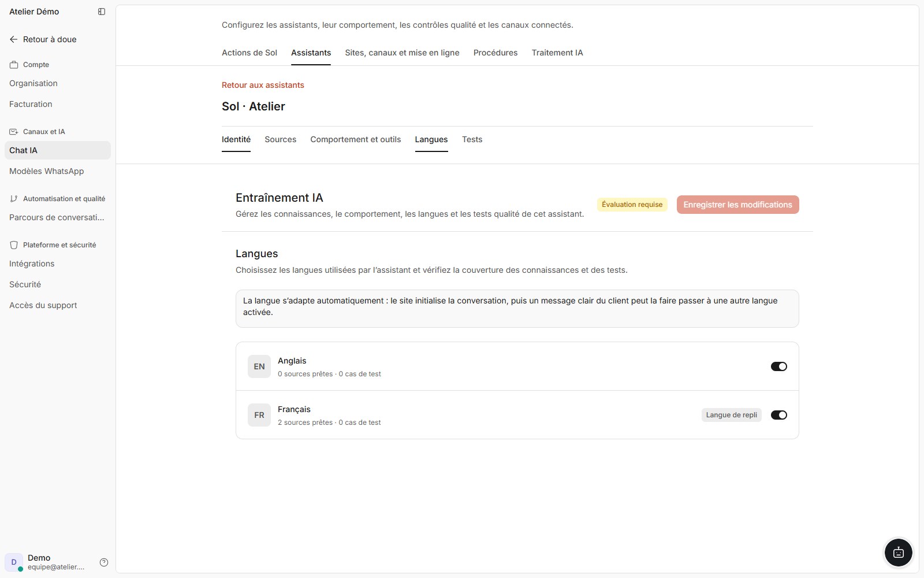Select the Langues sub-tab
The width and height of the screenshot is (924, 578).
[x=431, y=139]
